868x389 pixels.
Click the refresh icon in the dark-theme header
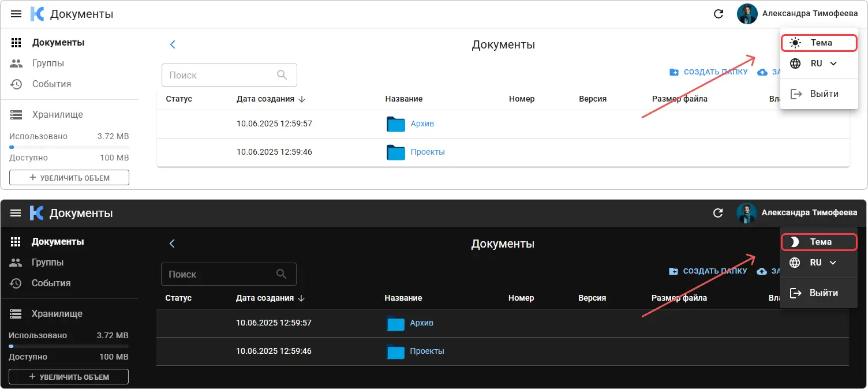tap(718, 213)
